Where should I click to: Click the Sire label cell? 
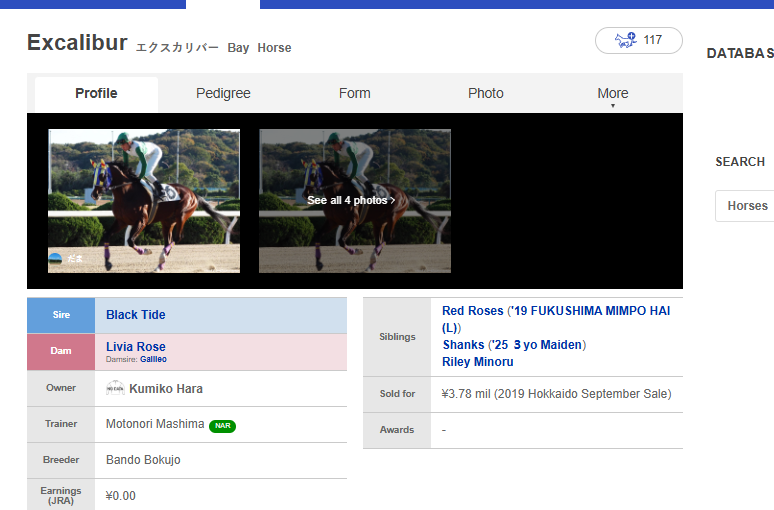click(61, 315)
